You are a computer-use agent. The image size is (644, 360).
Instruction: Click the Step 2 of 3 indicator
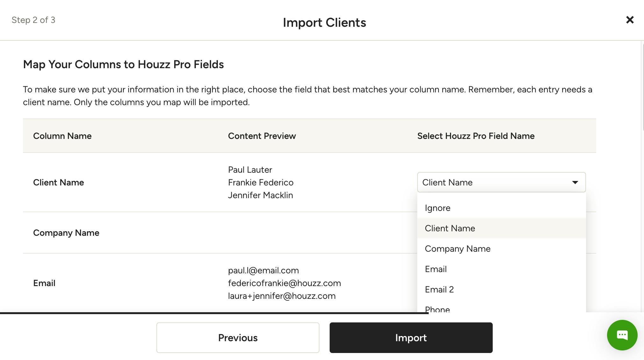pos(33,20)
